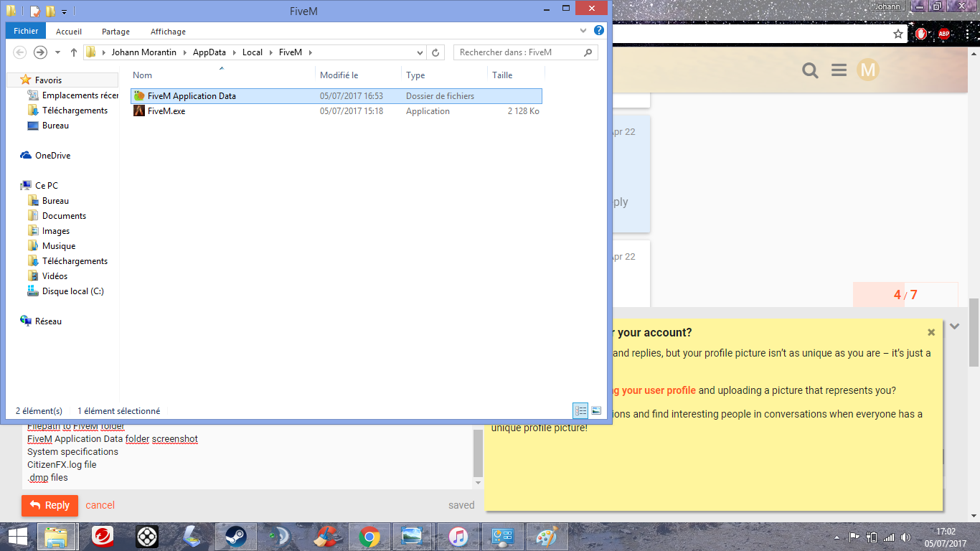Screen dimensions: 980x551
Task: Sort files by Modifié le column
Action: (x=339, y=75)
